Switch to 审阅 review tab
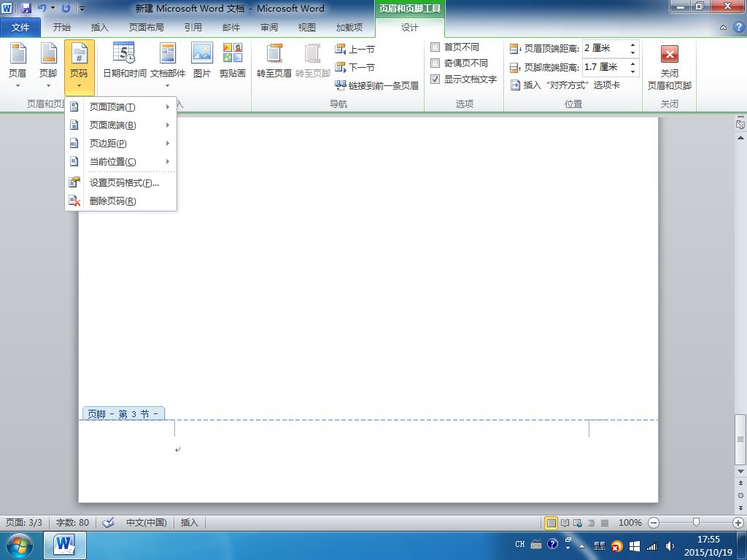This screenshot has height=560, width=747. point(269,28)
